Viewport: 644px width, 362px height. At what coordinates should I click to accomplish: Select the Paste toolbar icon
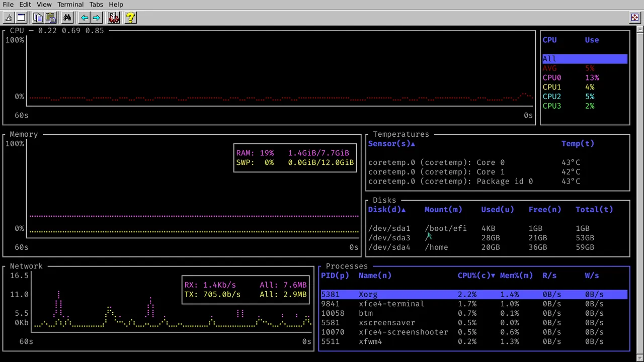(x=51, y=18)
